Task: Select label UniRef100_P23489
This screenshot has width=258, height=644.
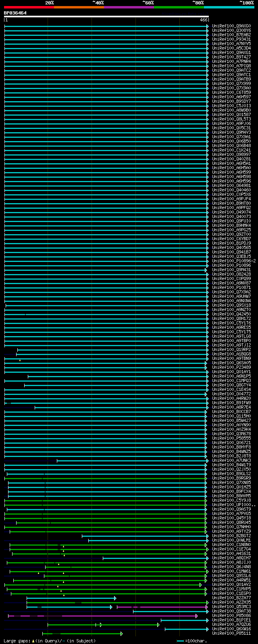Action: pyautogui.click(x=231, y=368)
